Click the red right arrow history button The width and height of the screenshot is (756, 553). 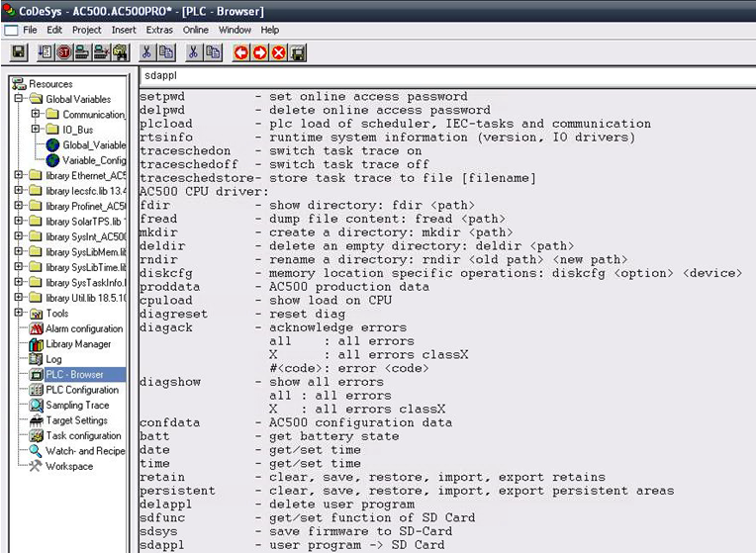coord(259,52)
